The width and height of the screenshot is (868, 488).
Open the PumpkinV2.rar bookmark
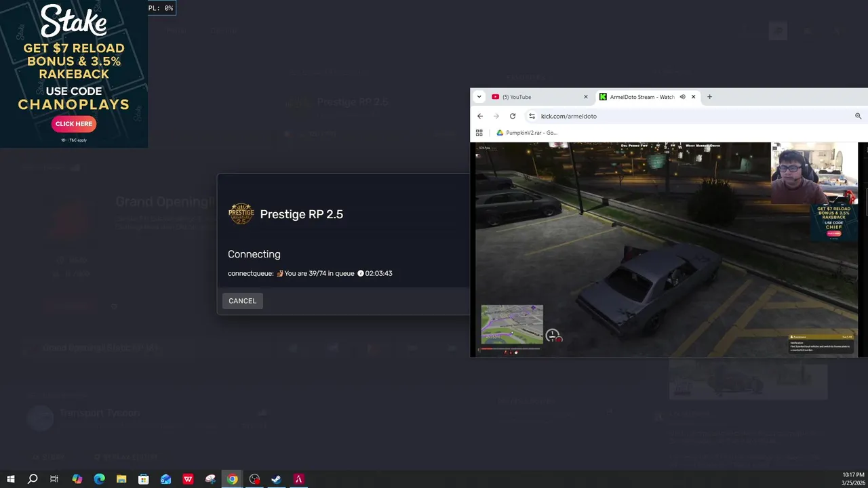pos(527,133)
